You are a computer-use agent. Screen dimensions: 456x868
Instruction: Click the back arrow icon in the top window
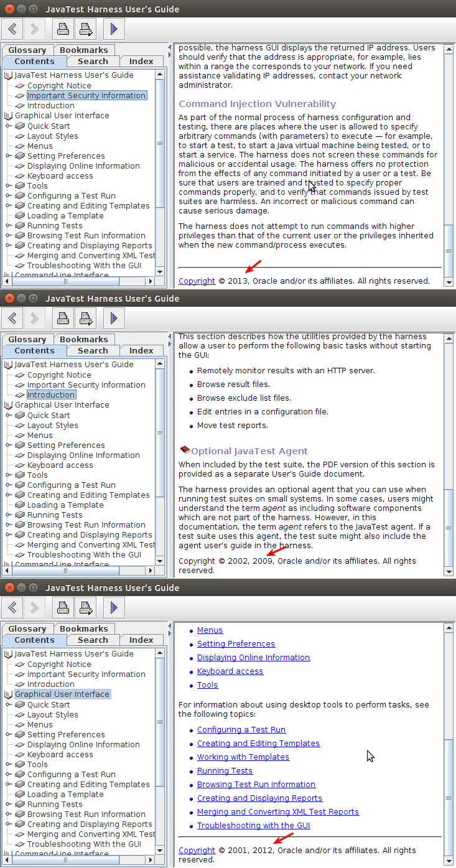tap(12, 29)
